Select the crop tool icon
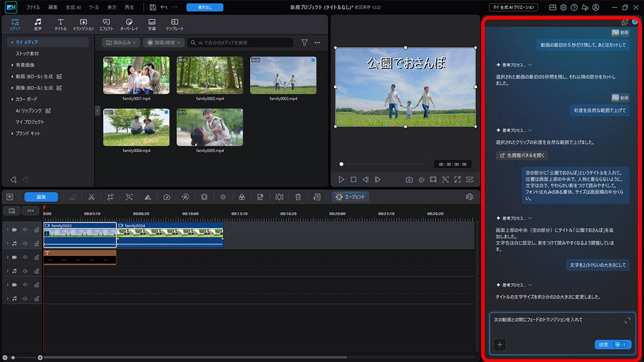This screenshot has height=362, width=644. 110,197
